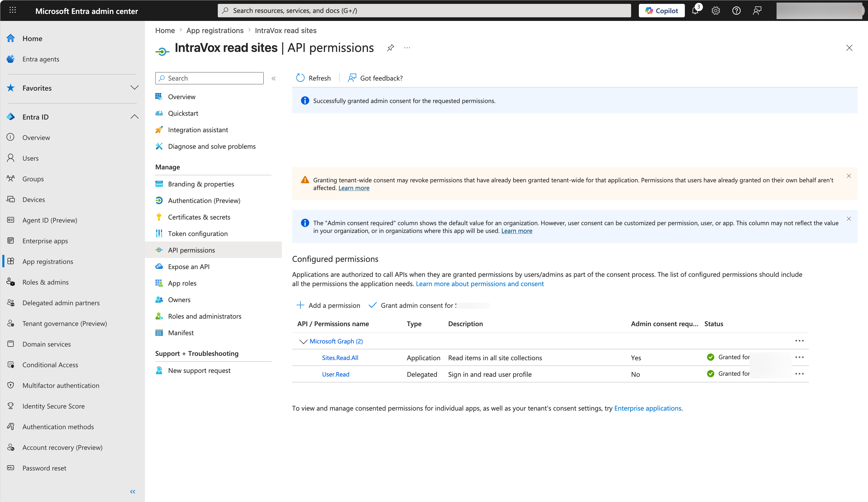
Task: Collapse the resource menu with double chevron
Action: coord(274,79)
